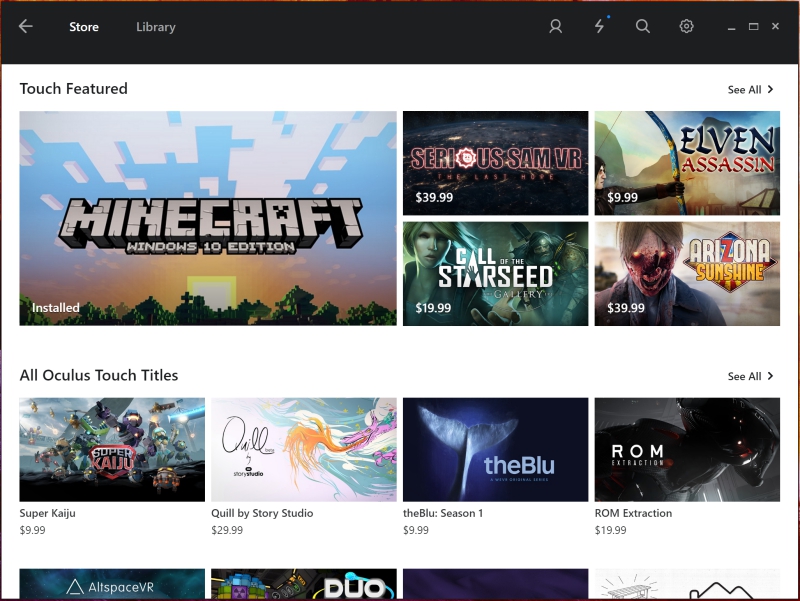This screenshot has width=800, height=601.
Task: Open the ROM Extraction thumbnail
Action: pyautogui.click(x=687, y=449)
